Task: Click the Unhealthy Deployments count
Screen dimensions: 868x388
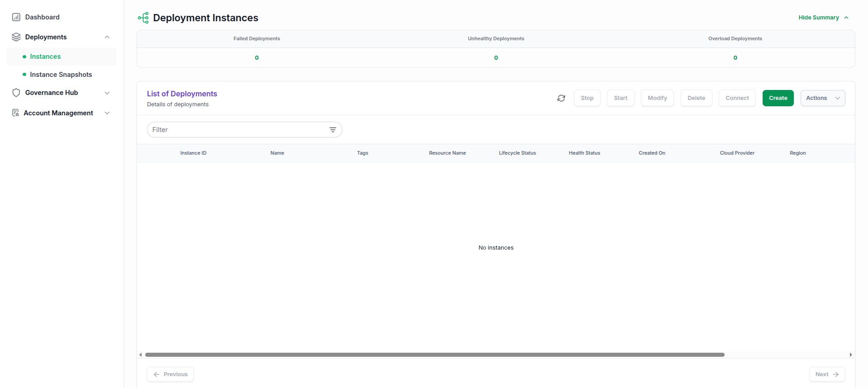Action: [496, 58]
